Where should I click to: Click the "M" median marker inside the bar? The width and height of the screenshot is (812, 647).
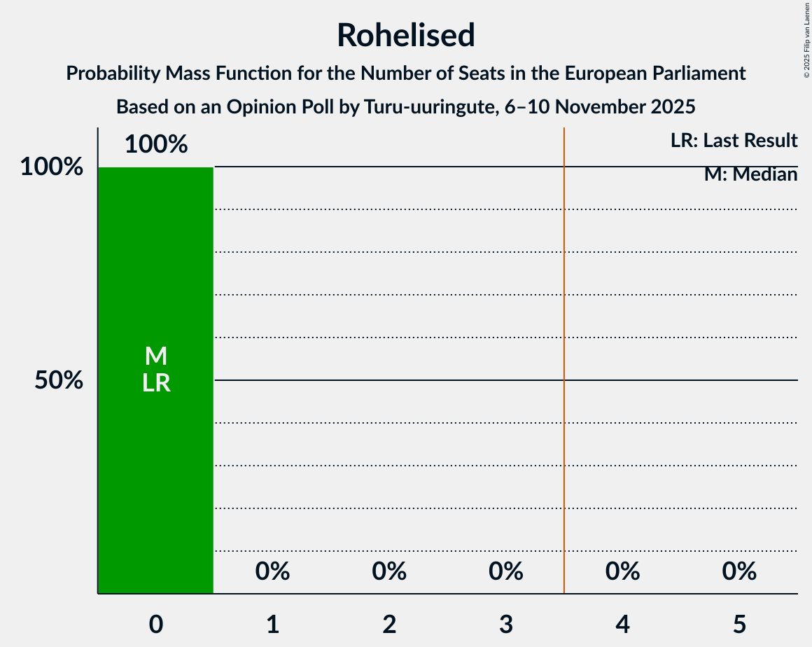(156, 356)
